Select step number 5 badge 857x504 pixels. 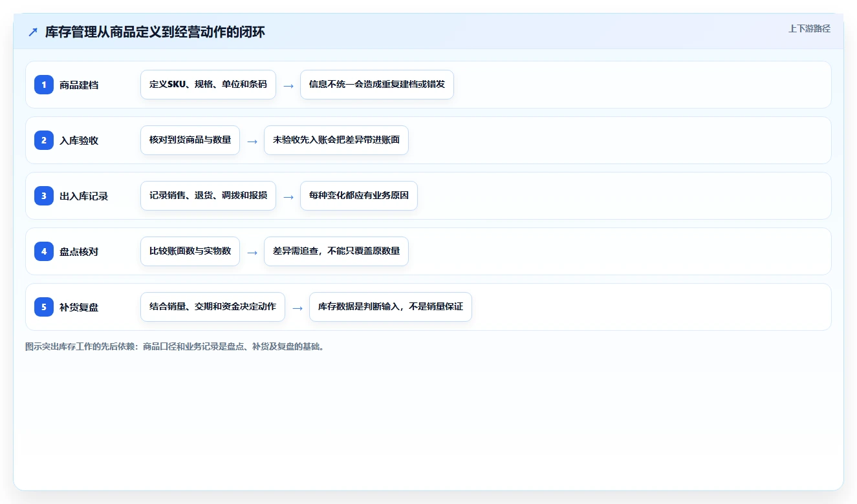44,306
